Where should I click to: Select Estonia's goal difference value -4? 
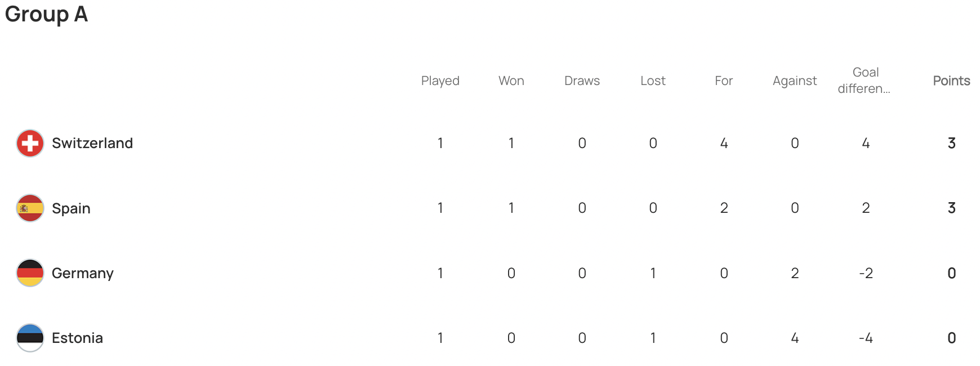[x=866, y=338]
